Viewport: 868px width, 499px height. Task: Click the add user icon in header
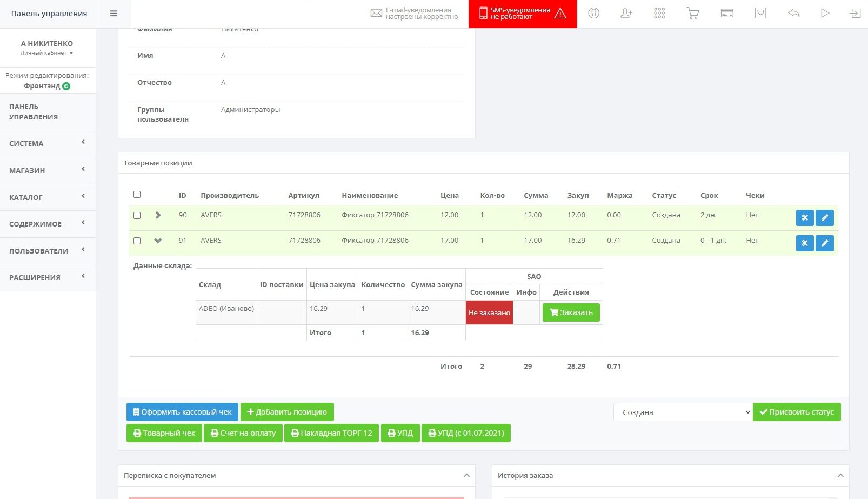pos(626,14)
